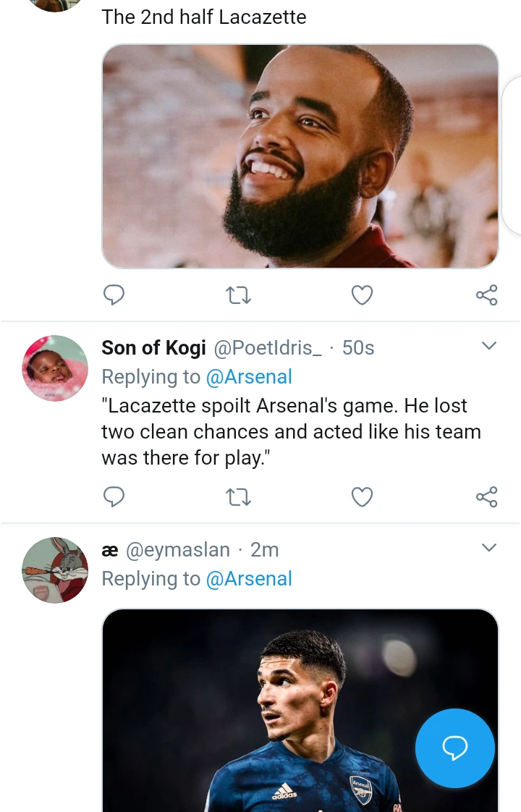Open the @eymaslan username handle
Viewport: 521px width, 812px height.
[x=178, y=550]
